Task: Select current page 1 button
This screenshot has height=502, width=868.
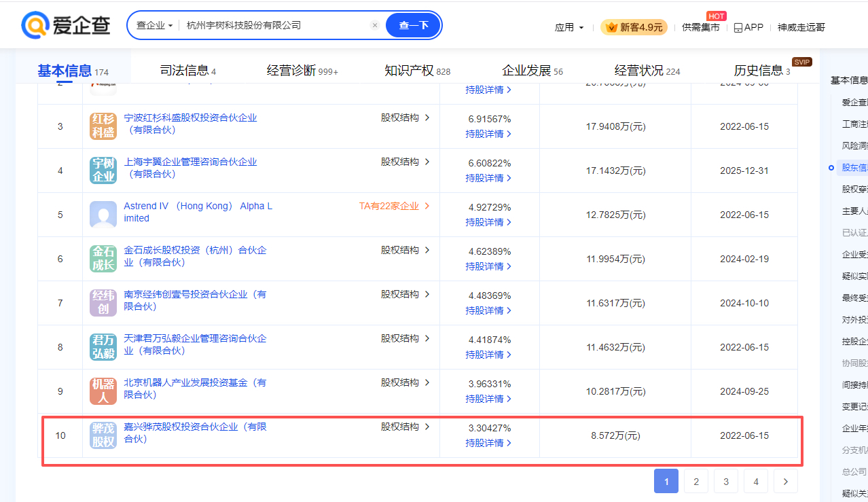Action: 666,482
